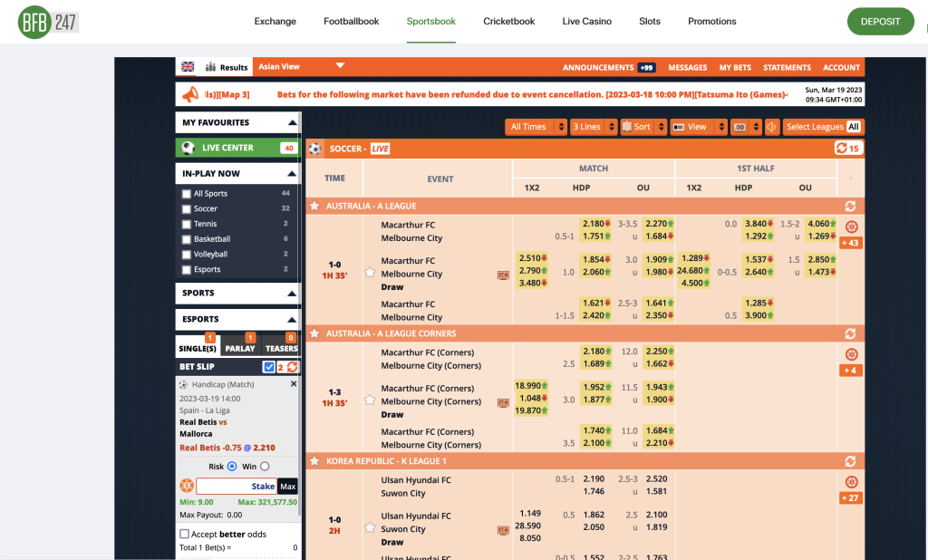Go to the Promotions tab
Image resolution: width=928 pixels, height=560 pixels.
712,22
